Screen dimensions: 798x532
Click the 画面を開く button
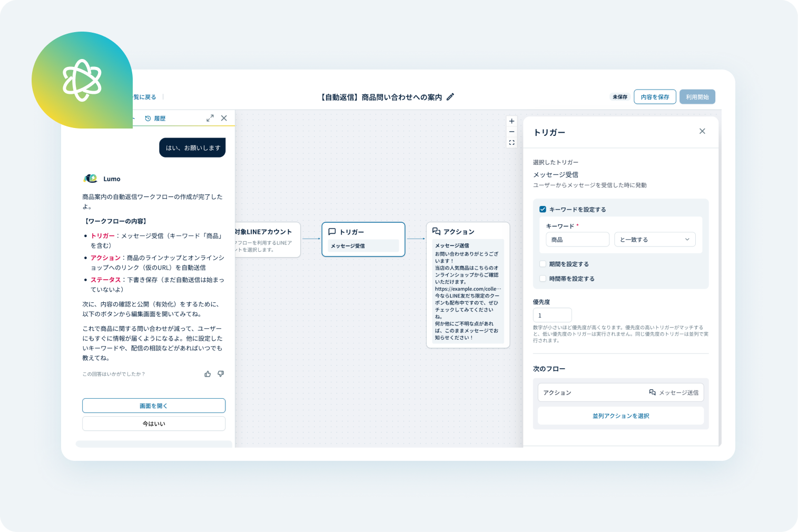tap(154, 406)
